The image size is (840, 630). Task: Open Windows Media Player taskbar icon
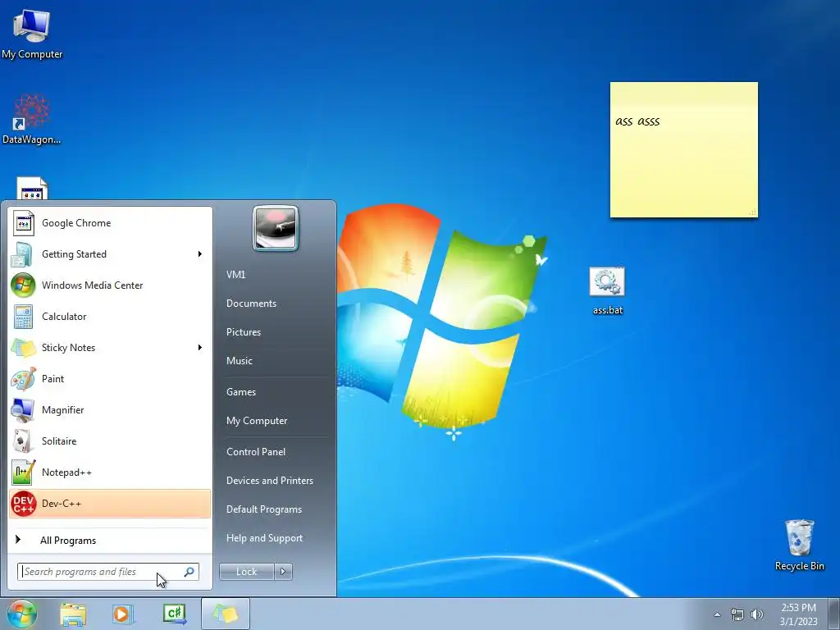tap(122, 614)
